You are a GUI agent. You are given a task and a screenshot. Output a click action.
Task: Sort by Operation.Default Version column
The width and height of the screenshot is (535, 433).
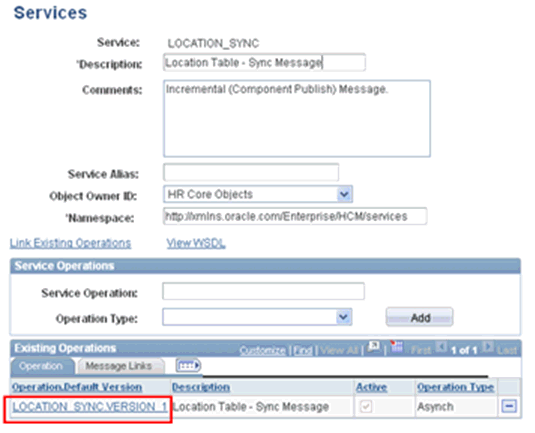point(77,387)
